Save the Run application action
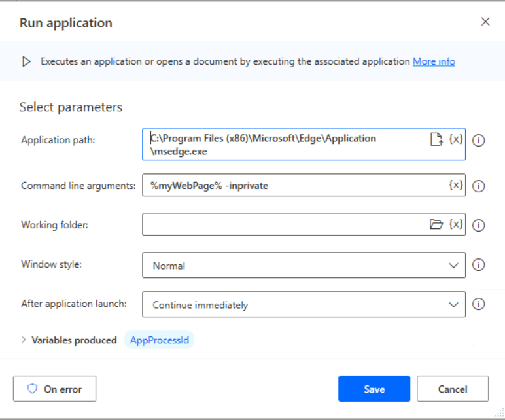 pos(374,389)
